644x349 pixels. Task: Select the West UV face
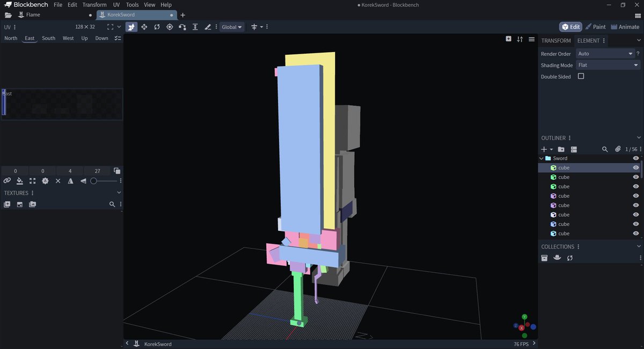pyautogui.click(x=68, y=38)
